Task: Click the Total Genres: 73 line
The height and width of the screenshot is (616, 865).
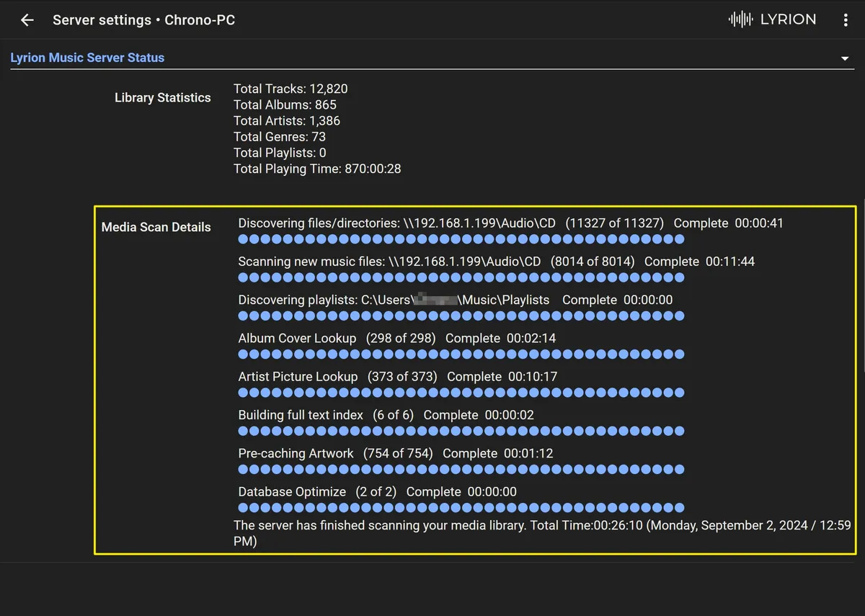Action: 280,137
